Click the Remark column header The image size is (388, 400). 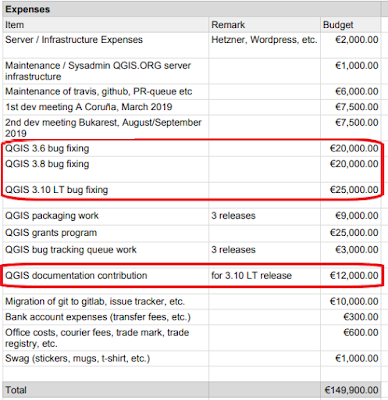[264, 25]
